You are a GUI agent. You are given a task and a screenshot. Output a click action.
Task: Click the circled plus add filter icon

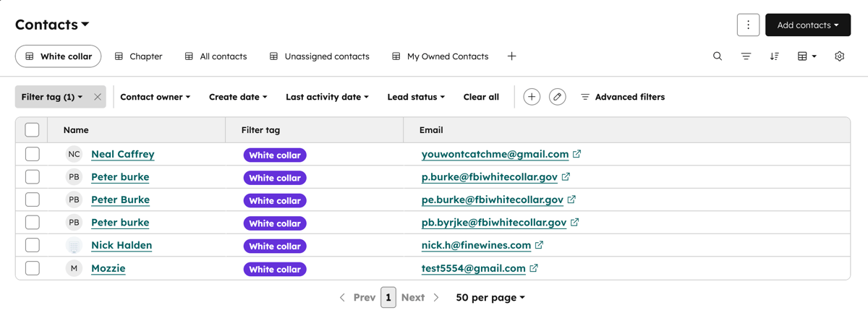(532, 97)
